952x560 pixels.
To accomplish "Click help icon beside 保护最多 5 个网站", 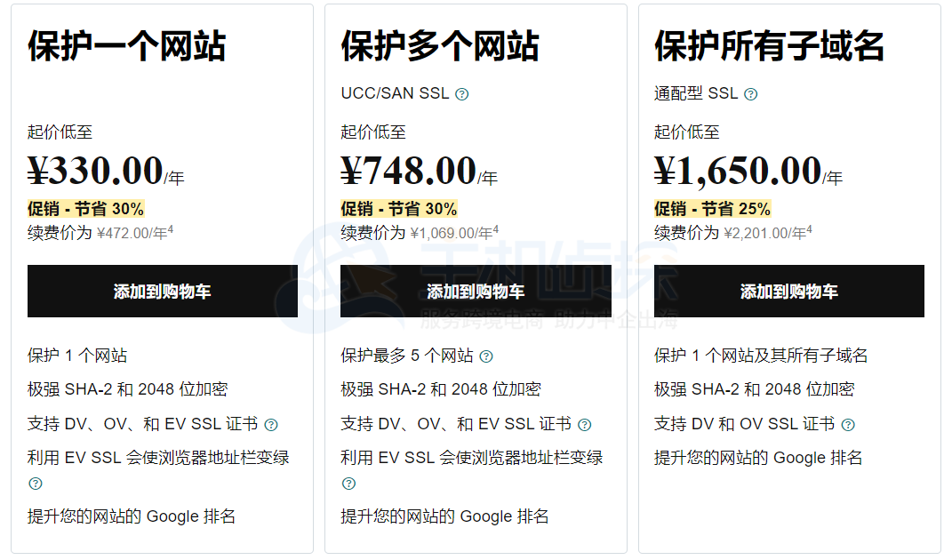I will click(x=485, y=356).
